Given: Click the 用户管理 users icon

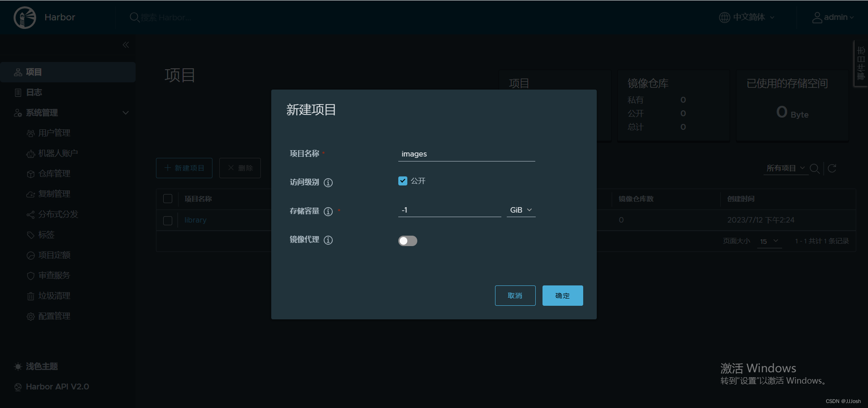Looking at the screenshot, I should pos(31,133).
